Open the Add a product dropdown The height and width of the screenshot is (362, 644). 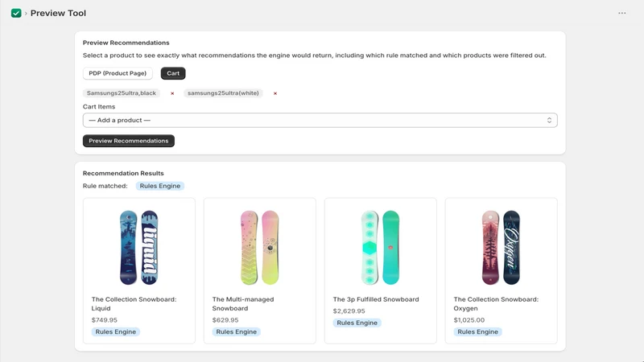point(320,120)
